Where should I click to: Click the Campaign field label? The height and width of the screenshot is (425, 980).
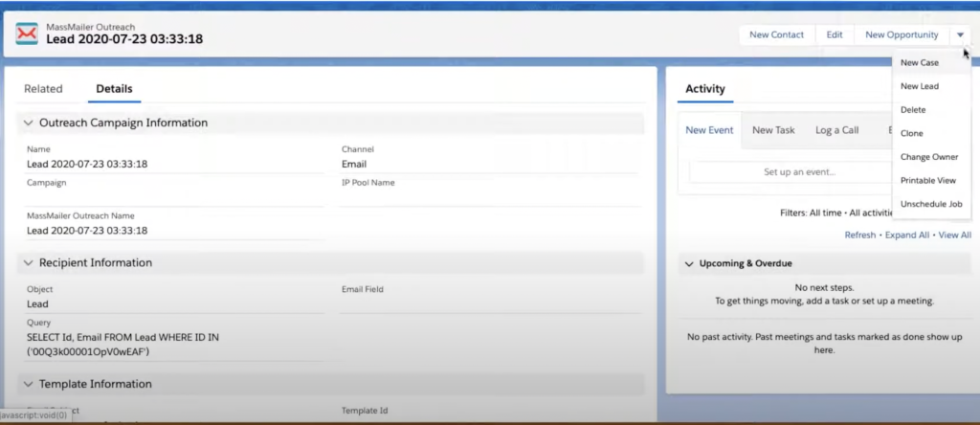(46, 183)
